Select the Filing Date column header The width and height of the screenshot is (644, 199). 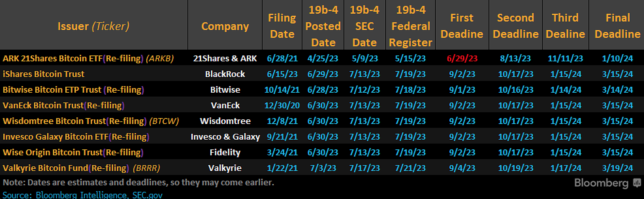282,26
